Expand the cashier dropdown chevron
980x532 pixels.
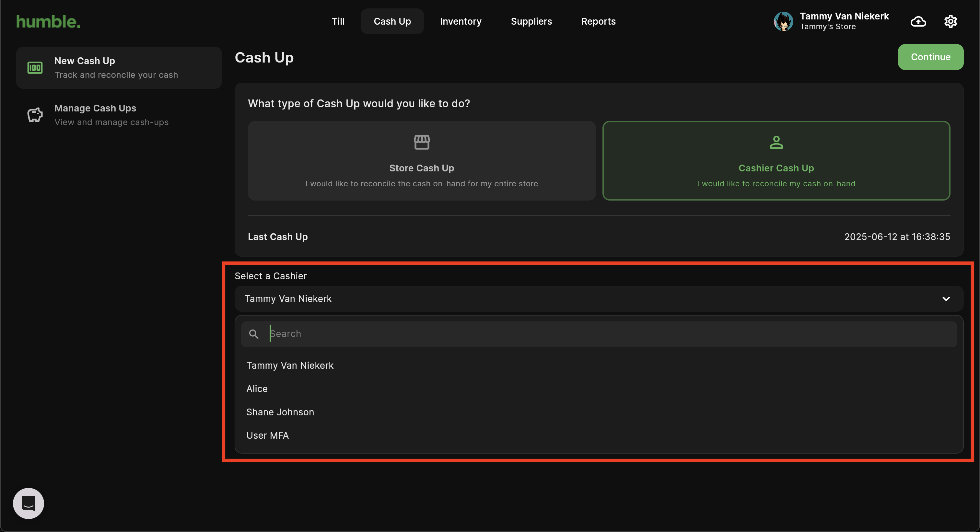click(946, 299)
